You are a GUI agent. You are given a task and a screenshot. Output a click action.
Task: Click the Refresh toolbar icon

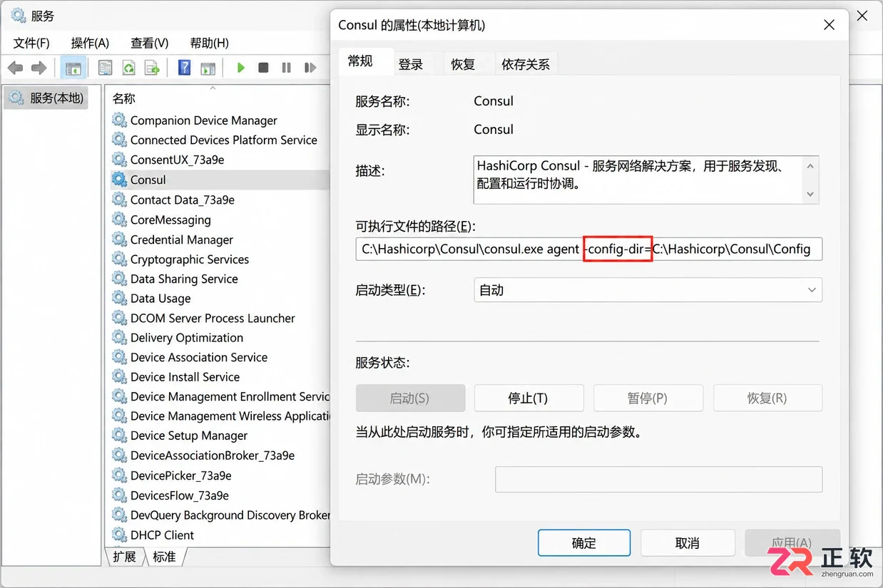(128, 68)
